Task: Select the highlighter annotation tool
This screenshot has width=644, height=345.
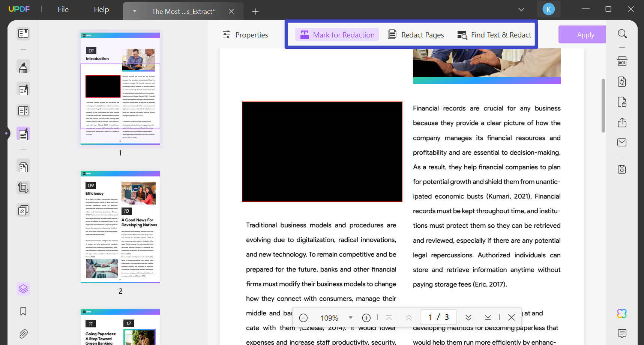Action: (x=23, y=66)
